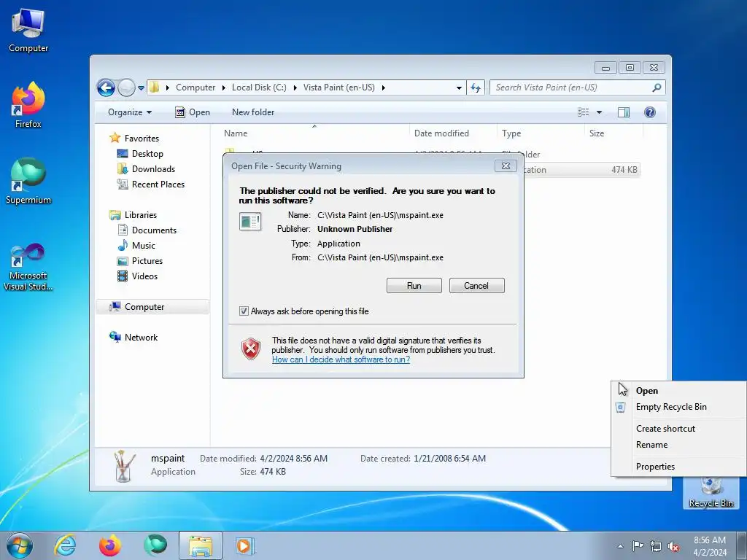747x560 pixels.
Task: Open Windows Media Player from taskbar
Action: 245,545
